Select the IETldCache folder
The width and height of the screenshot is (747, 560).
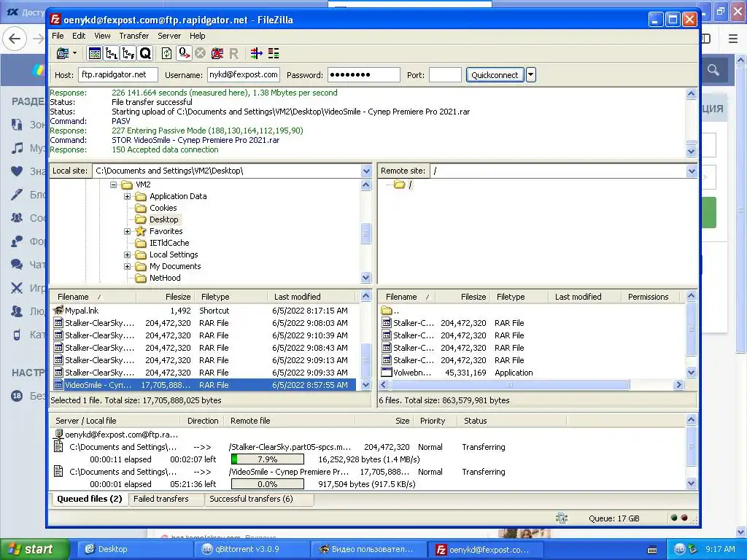pos(169,243)
